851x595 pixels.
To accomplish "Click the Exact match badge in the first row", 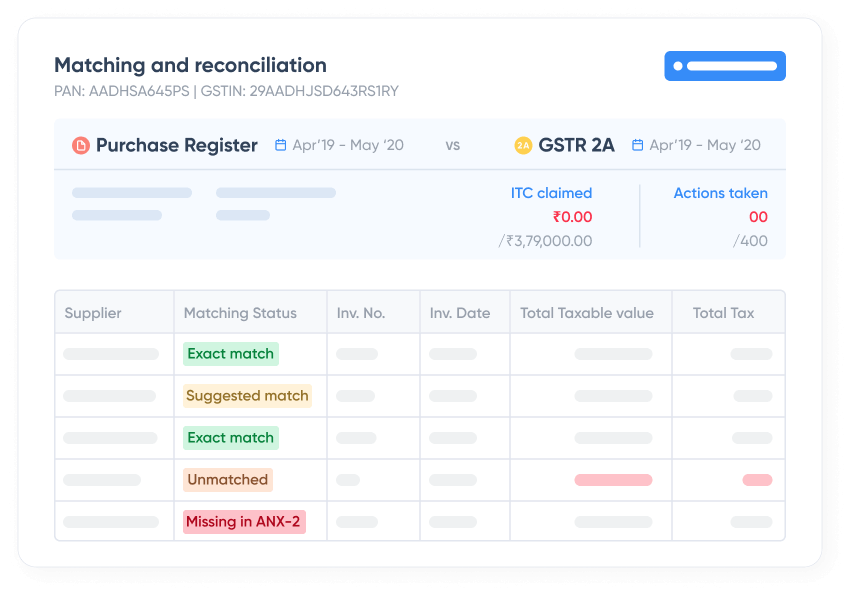I will tap(230, 353).
